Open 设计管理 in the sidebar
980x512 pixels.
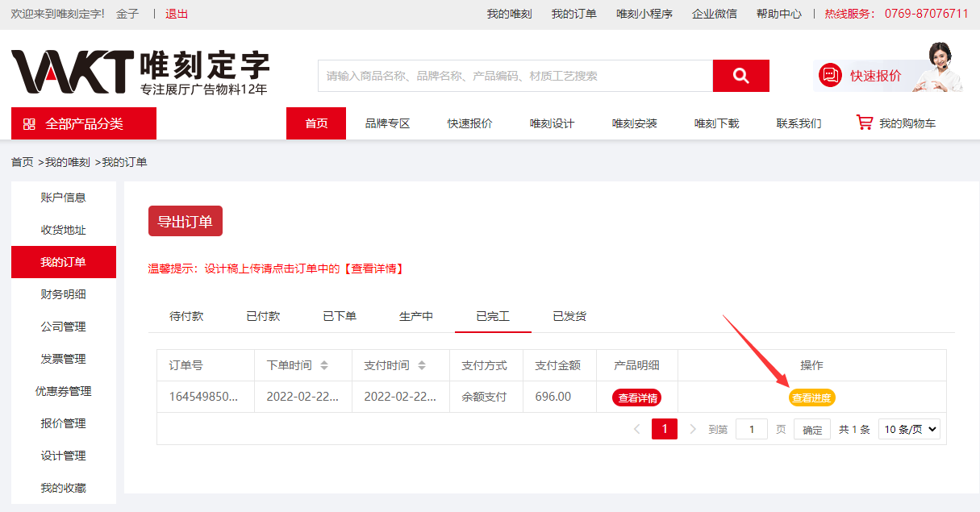click(x=64, y=456)
